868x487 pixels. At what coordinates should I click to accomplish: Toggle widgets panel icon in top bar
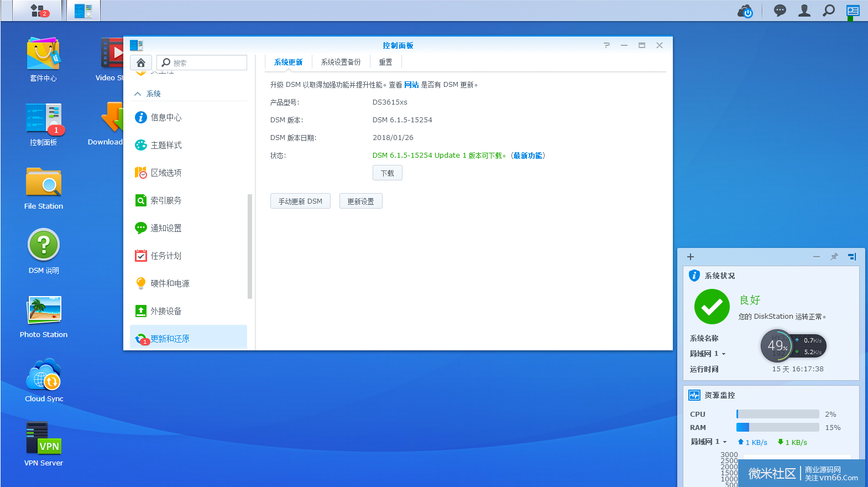[853, 11]
